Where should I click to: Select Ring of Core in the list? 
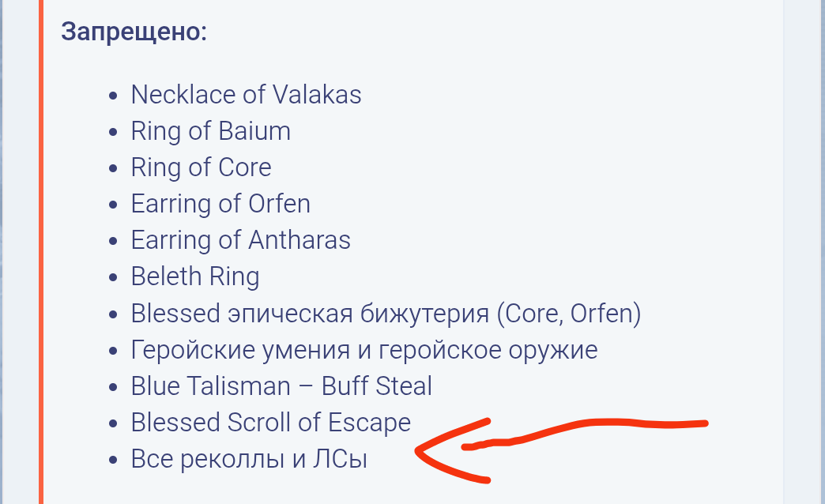pyautogui.click(x=201, y=167)
